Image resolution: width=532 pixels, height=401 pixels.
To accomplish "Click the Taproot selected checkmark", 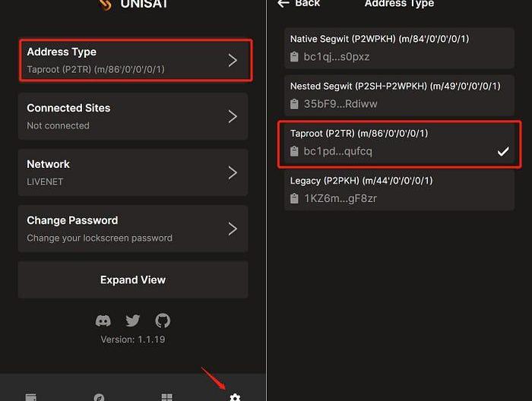I will coord(502,152).
